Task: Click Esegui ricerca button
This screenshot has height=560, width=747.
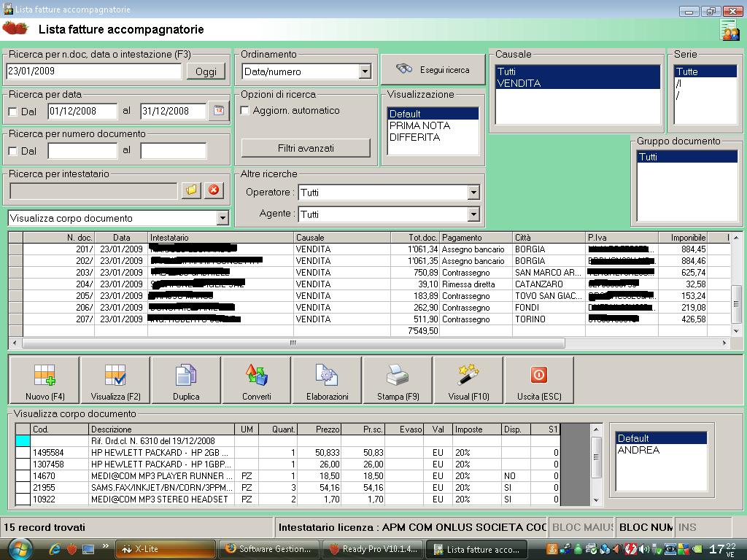Action: tap(433, 69)
